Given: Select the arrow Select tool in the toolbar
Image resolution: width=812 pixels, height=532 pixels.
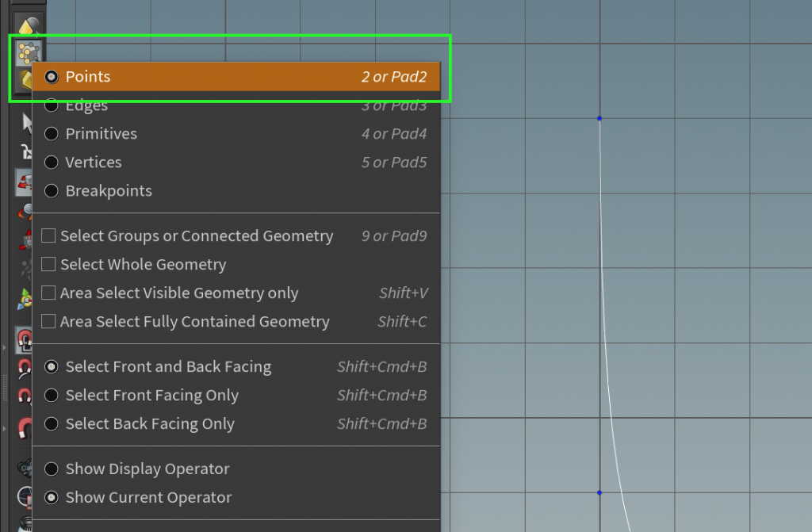Looking at the screenshot, I should coord(28,123).
